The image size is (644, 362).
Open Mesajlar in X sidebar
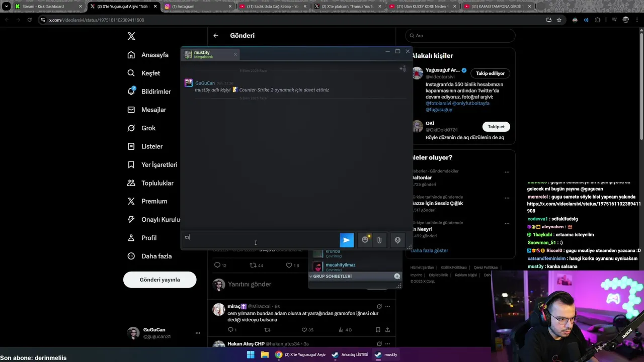click(146, 110)
